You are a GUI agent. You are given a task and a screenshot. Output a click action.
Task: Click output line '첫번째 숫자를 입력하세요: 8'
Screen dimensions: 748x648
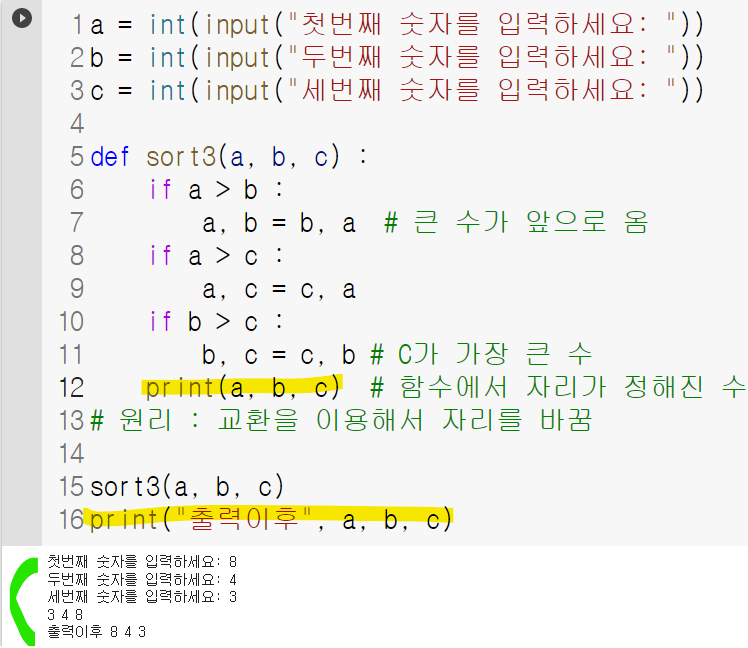click(x=142, y=562)
